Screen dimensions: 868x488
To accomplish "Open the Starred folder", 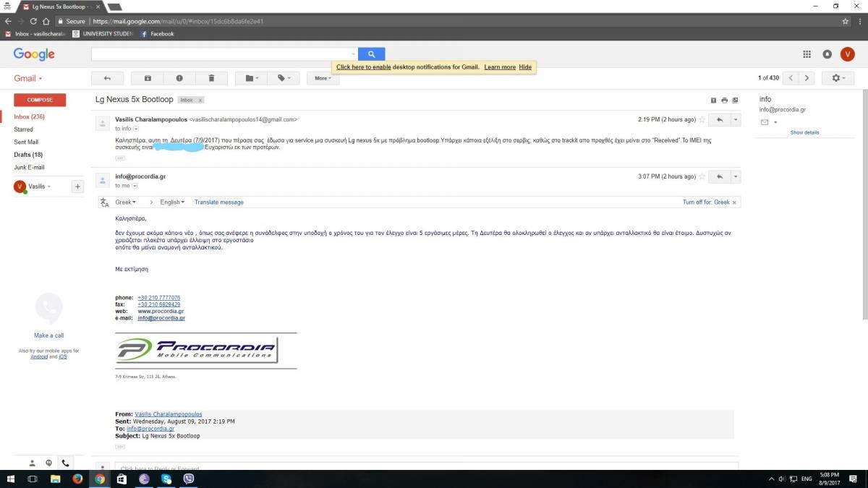I will [23, 129].
